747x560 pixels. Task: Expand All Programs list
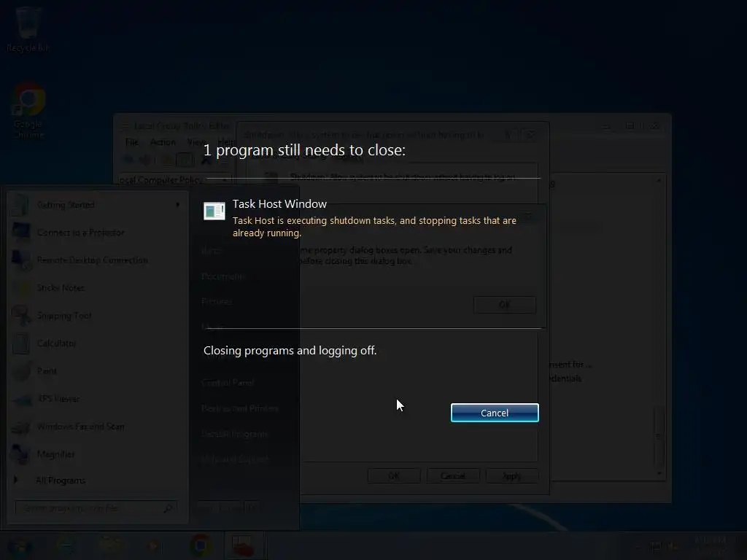(61, 481)
